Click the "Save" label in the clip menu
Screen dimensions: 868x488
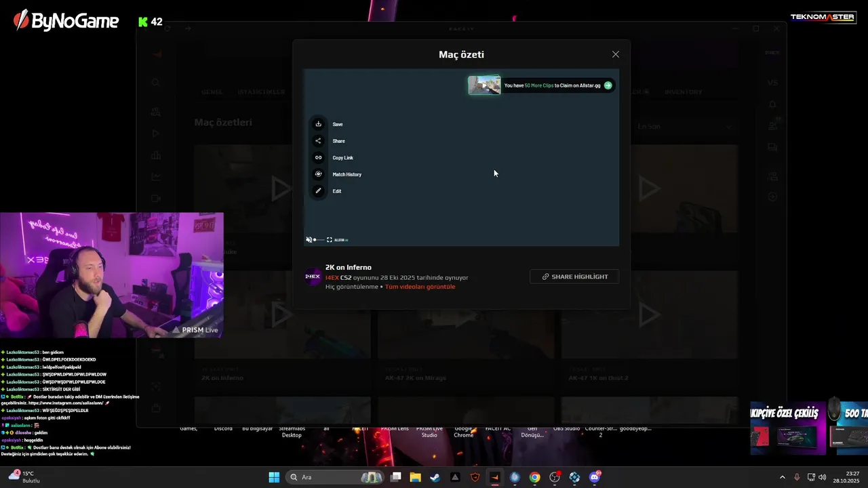coord(338,124)
